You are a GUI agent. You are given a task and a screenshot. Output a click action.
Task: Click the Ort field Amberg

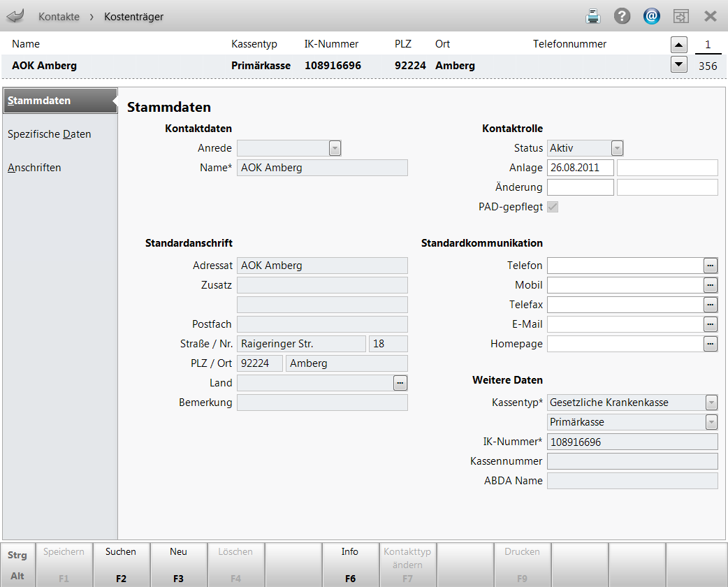click(x=347, y=363)
